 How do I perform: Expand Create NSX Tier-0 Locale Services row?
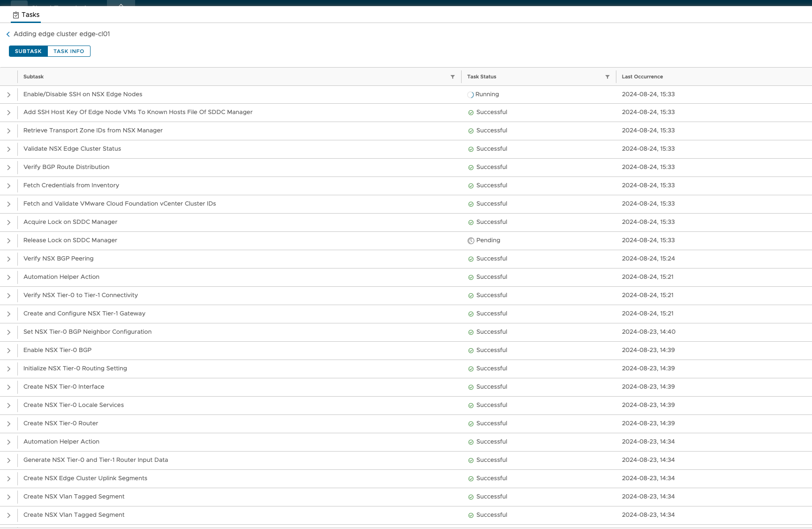pos(8,406)
